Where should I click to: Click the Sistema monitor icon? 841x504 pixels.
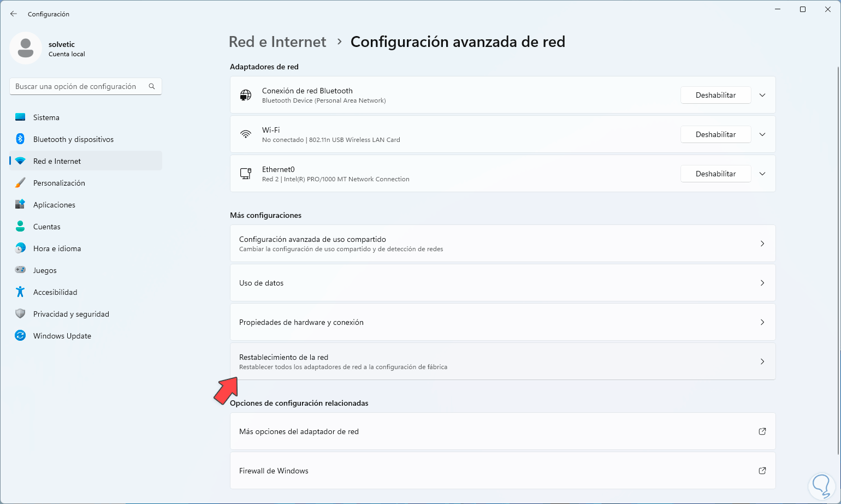(20, 117)
